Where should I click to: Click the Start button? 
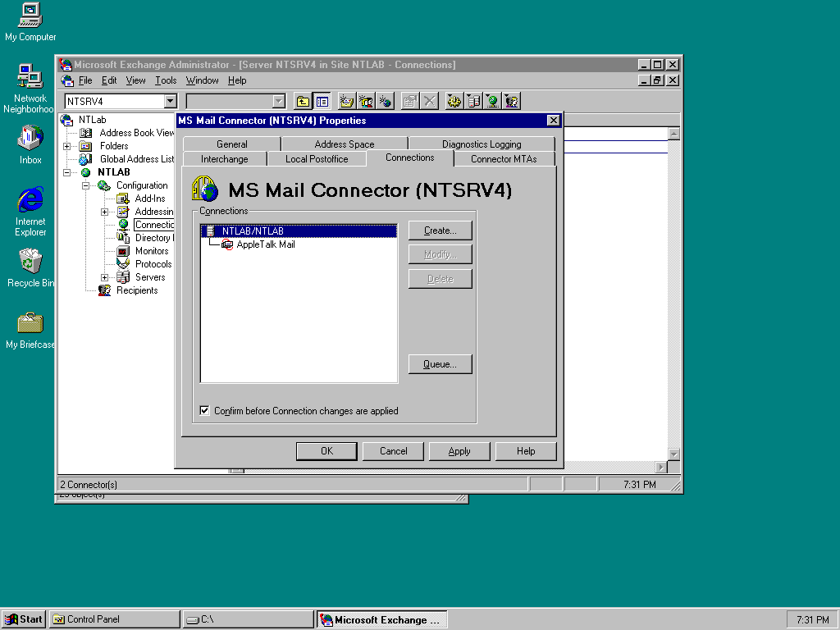tap(24, 619)
